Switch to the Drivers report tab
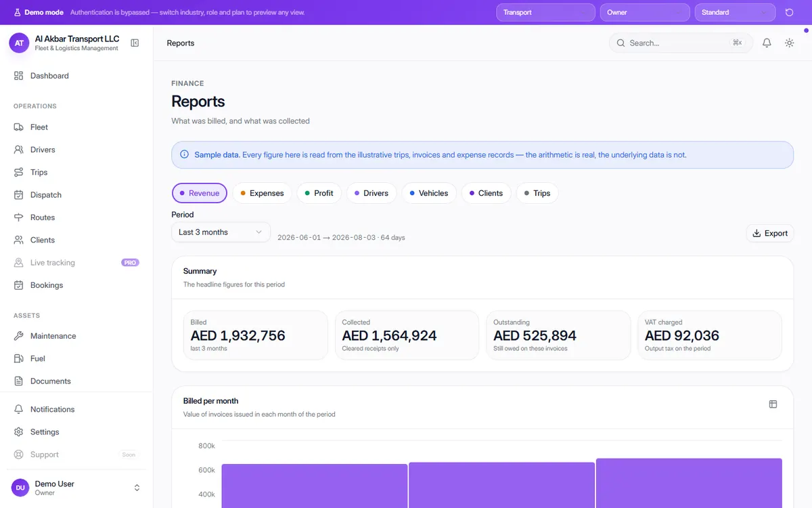Image resolution: width=812 pixels, height=508 pixels. click(x=371, y=193)
